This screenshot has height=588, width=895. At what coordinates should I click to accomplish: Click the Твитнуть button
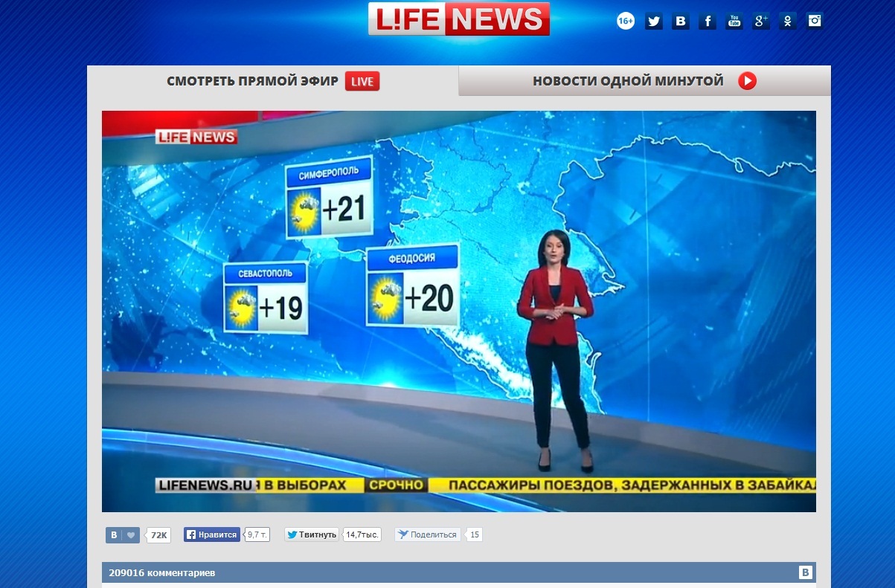[312, 534]
